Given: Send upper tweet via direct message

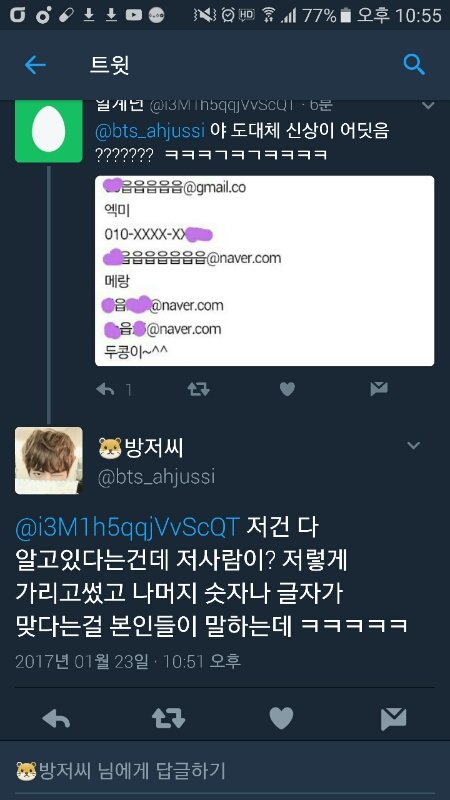Looking at the screenshot, I should tap(379, 390).
